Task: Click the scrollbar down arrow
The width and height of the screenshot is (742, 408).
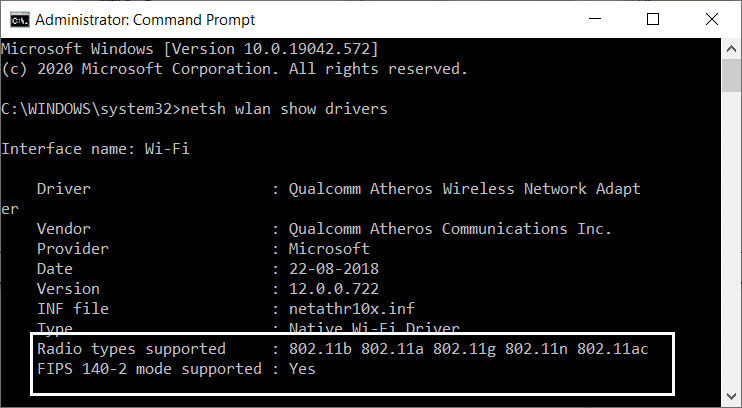Action: point(732,399)
